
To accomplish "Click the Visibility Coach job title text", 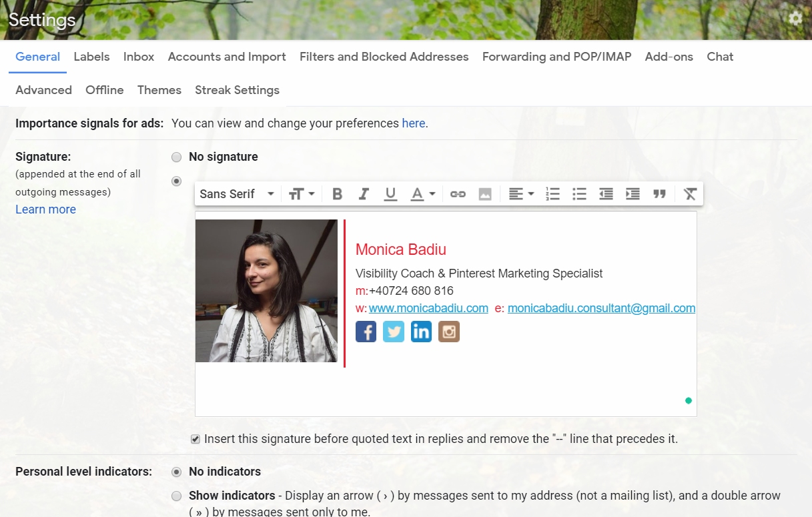I will coord(479,274).
